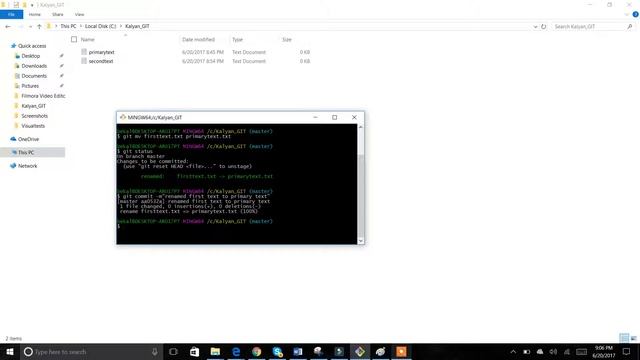Open the recent locations dropdown arrow
The width and height of the screenshot is (640, 360).
tap(30, 27)
